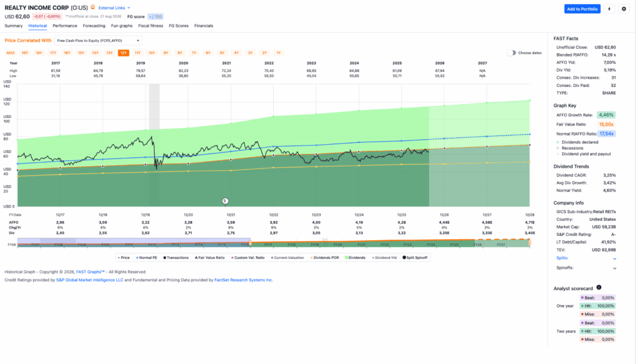Click Two years Hit 100,00% value
The height and width of the screenshot is (364, 636).
605,331
